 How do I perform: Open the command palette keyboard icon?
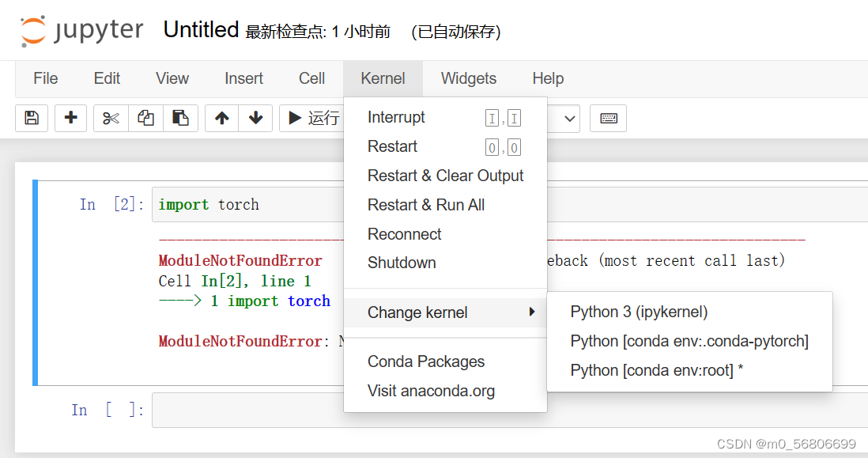click(x=608, y=118)
